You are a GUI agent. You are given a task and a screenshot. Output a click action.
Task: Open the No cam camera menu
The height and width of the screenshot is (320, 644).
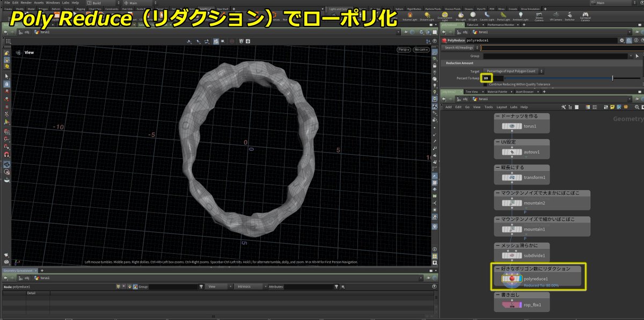pos(421,49)
